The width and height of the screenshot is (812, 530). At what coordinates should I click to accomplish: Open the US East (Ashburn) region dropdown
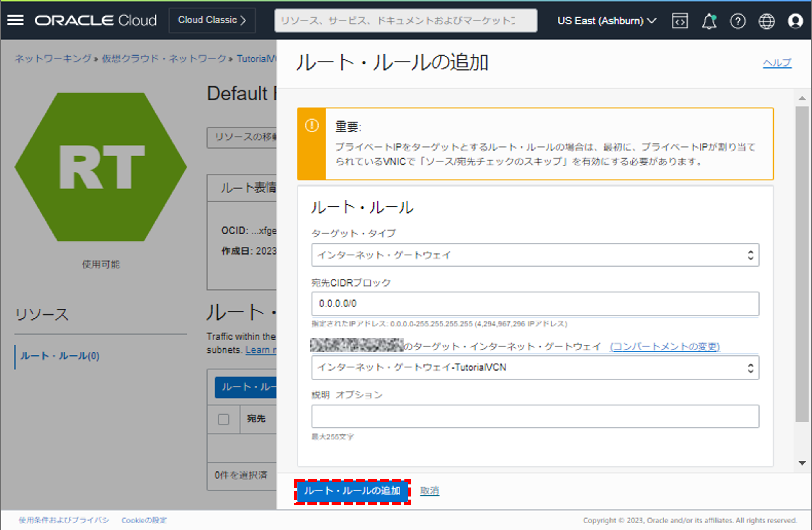point(607,21)
